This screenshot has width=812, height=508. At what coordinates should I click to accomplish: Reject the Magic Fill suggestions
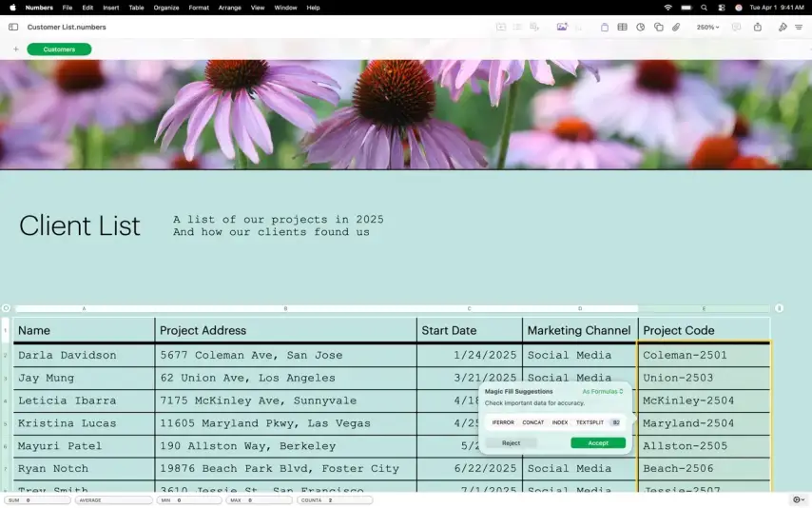pos(511,443)
